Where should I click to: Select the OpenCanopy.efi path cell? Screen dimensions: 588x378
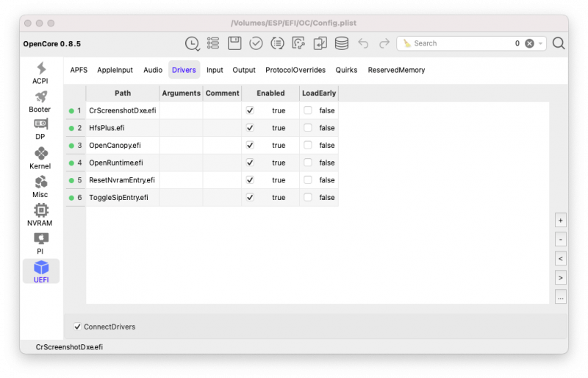[x=123, y=145]
